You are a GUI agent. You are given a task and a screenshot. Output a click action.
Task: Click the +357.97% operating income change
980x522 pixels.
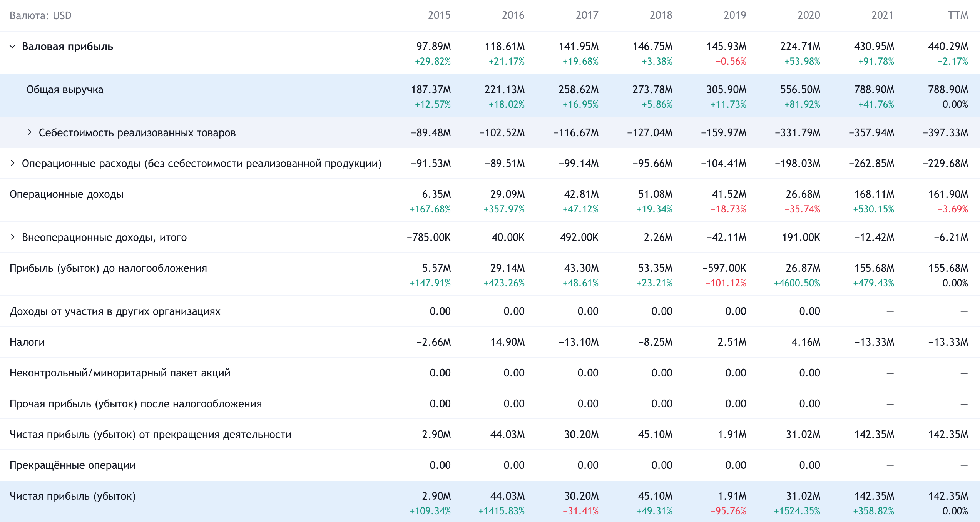[504, 209]
